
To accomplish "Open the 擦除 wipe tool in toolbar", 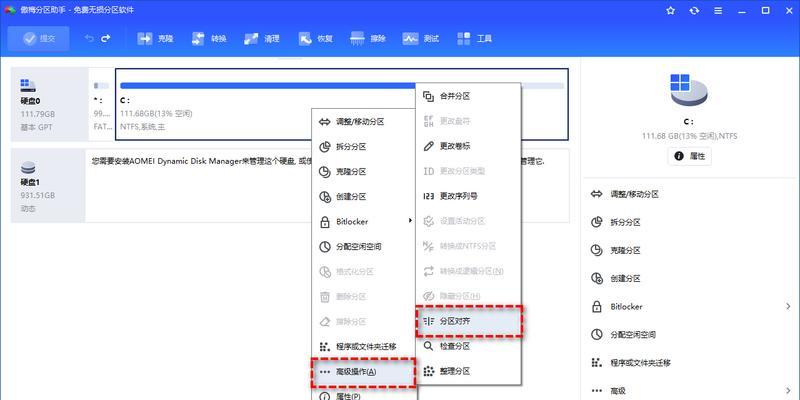I will 368,38.
